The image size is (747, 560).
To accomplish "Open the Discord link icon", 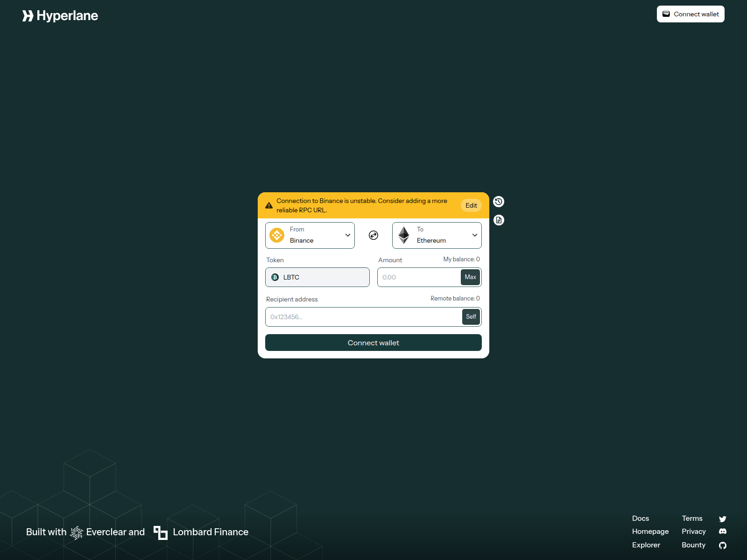I will (723, 532).
